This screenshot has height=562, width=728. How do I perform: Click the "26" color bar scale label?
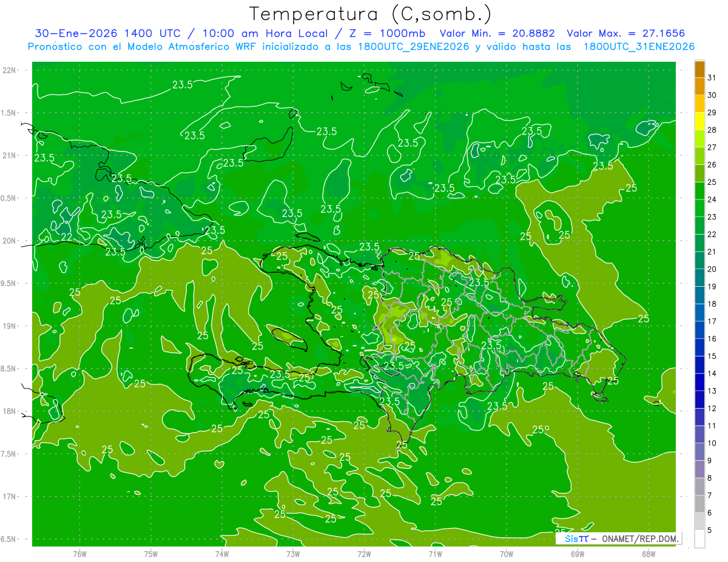click(712, 165)
